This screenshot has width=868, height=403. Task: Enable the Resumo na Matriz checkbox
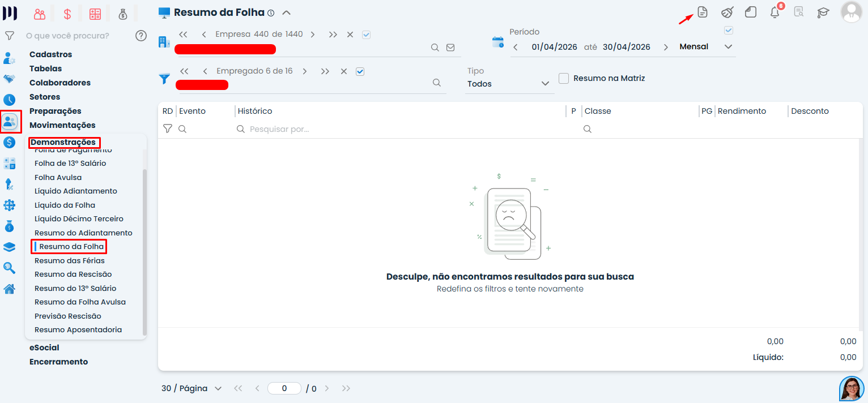564,78
